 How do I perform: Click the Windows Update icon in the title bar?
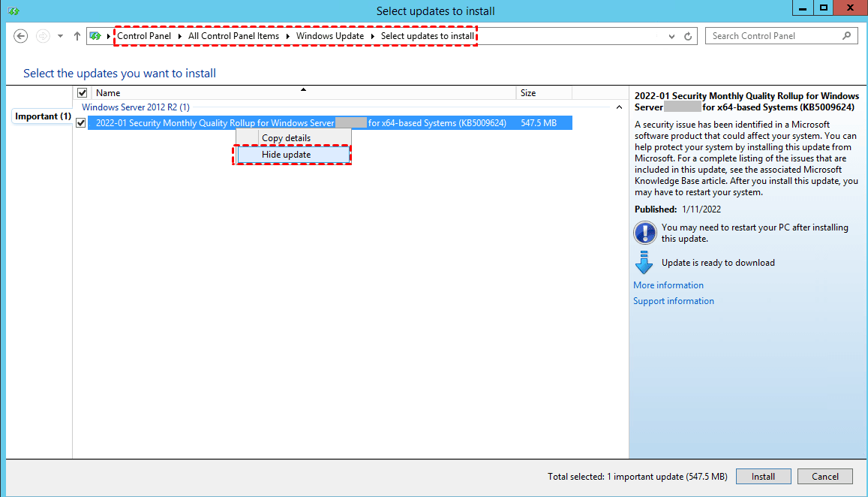[x=14, y=11]
